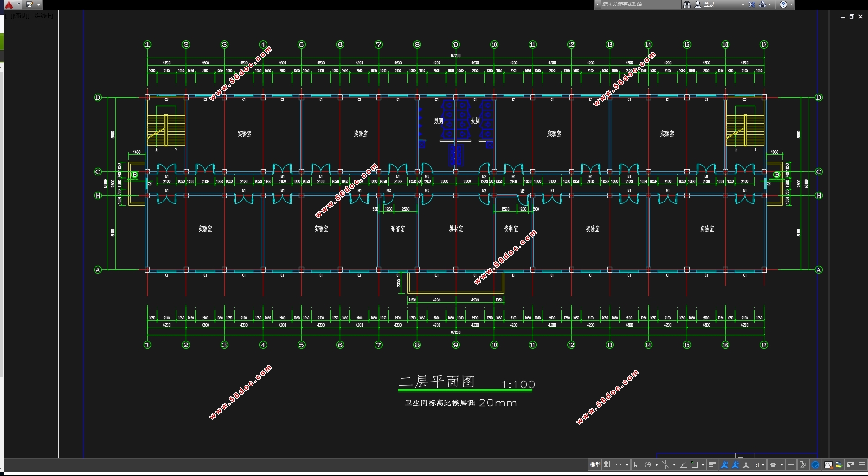Toggle polar tracking icon
The image size is (868, 476).
click(648, 465)
